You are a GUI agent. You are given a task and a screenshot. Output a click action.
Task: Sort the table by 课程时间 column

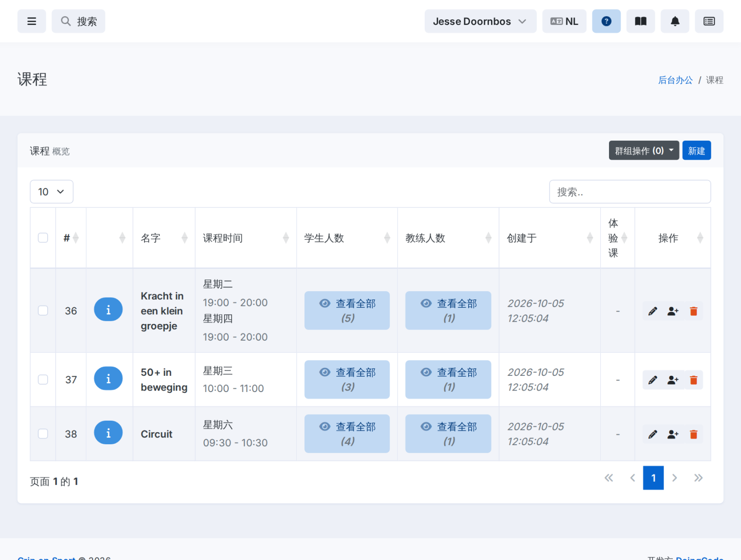(x=245, y=238)
